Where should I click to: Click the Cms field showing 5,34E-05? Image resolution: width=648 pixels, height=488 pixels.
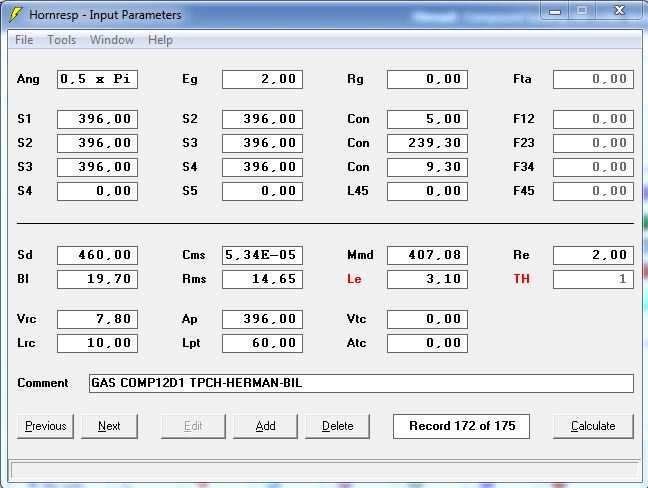262,255
